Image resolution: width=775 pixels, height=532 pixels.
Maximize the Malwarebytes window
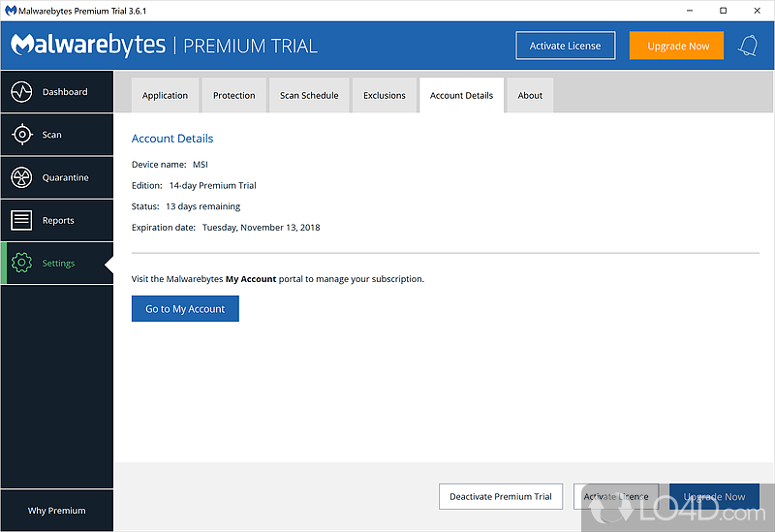tap(723, 11)
